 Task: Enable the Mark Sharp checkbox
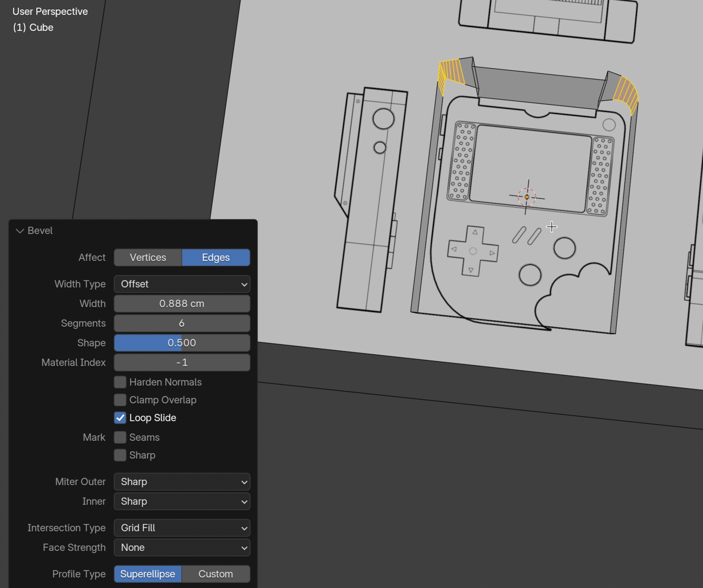(120, 455)
